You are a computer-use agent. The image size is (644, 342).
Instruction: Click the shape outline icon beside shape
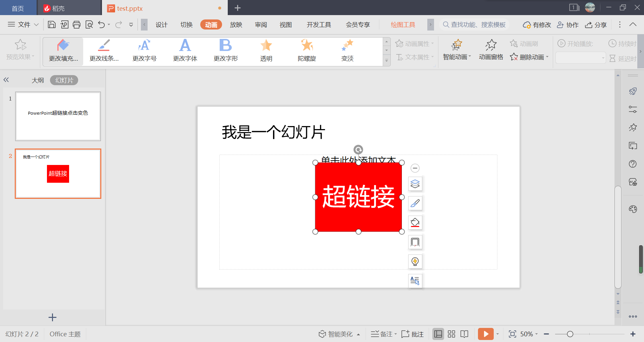pos(415,242)
